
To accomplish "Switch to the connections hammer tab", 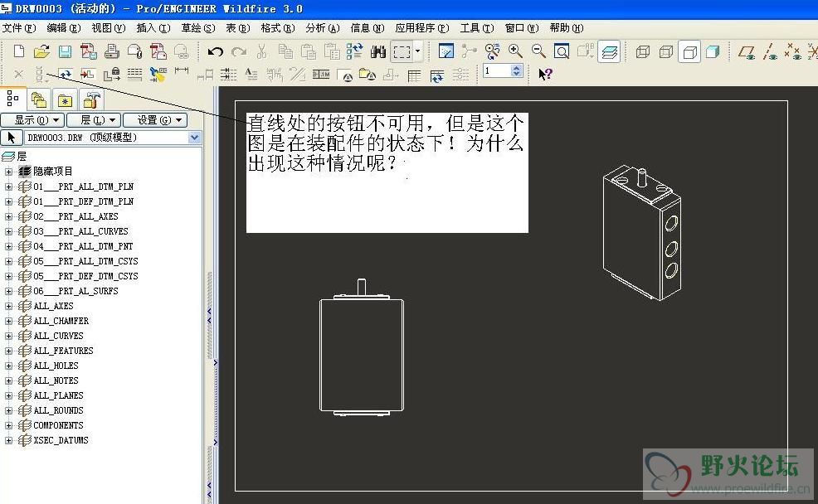I will click(90, 99).
